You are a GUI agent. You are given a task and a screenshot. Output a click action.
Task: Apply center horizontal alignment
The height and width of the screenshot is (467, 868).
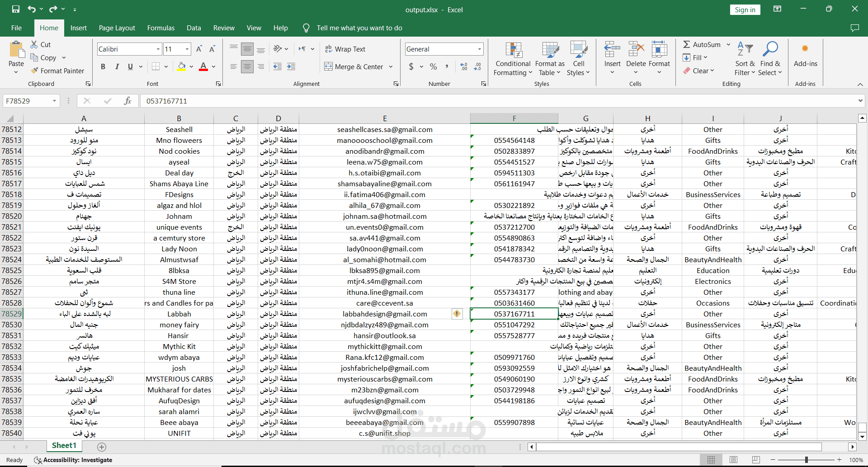click(247, 66)
